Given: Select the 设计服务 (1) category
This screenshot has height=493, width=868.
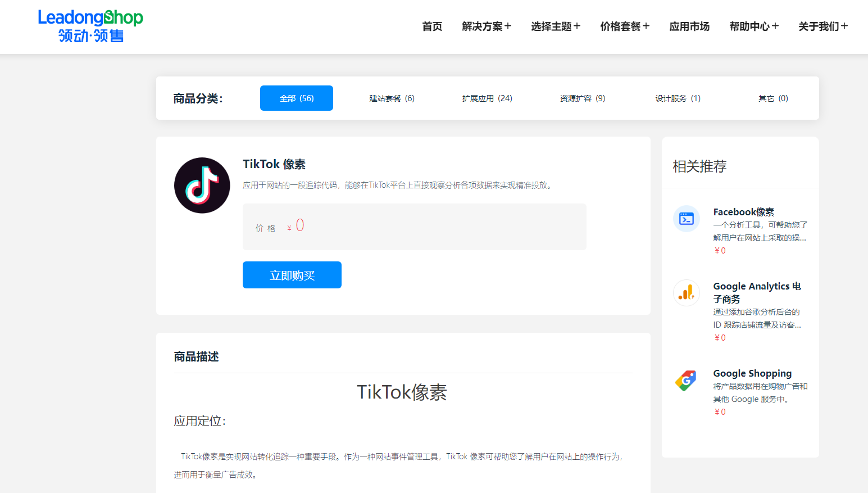Looking at the screenshot, I should tap(678, 98).
